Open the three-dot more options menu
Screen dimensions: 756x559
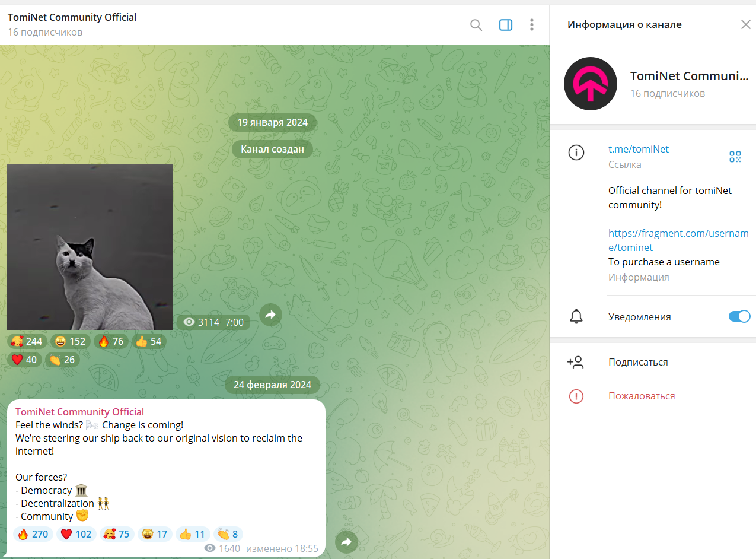532,25
